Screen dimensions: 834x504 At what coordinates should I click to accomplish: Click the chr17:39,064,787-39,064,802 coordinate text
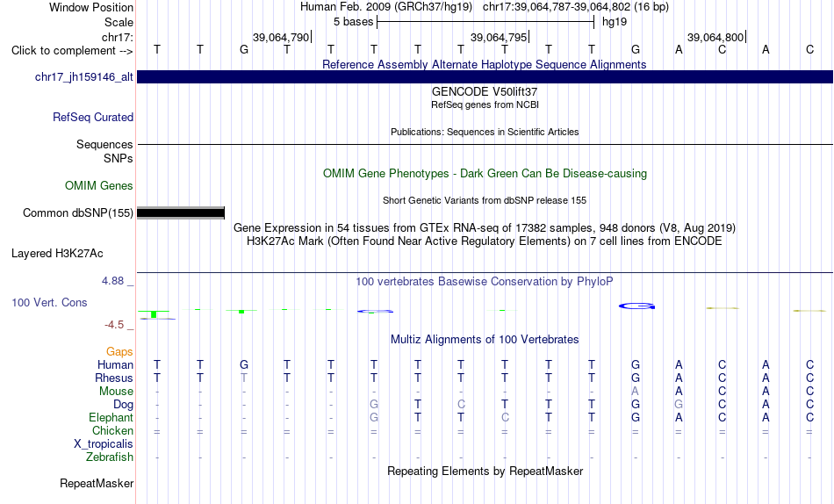tap(557, 7)
